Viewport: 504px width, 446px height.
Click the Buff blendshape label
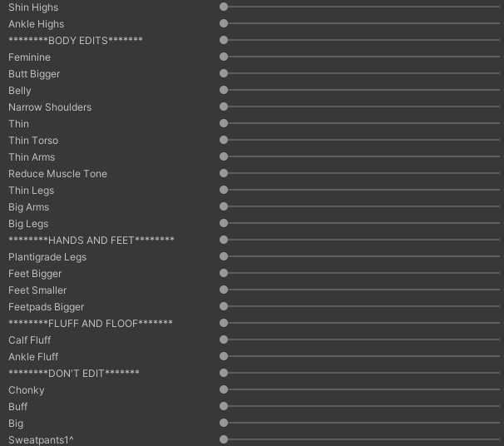point(18,407)
